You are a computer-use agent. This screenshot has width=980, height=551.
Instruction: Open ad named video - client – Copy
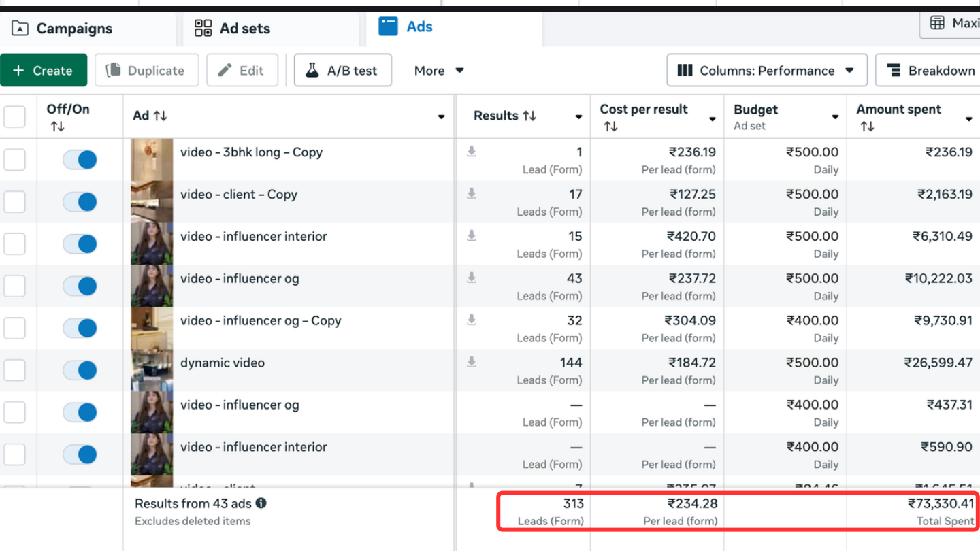coord(239,195)
